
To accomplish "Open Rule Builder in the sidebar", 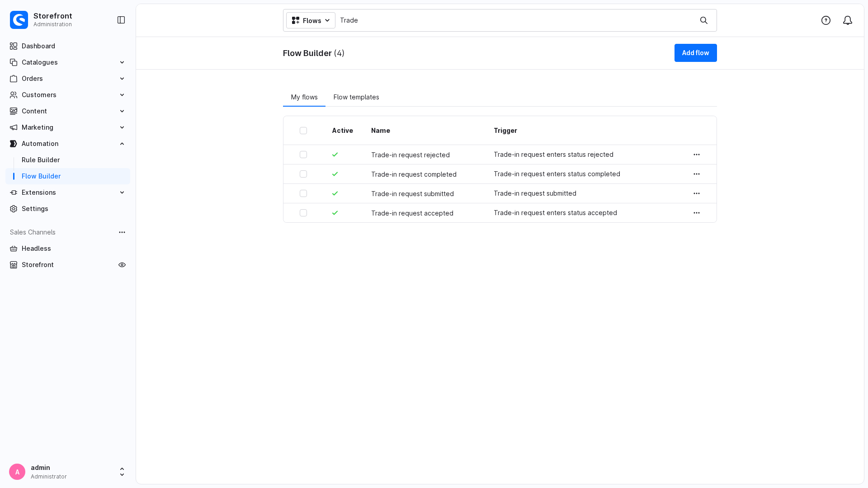I will [41, 160].
